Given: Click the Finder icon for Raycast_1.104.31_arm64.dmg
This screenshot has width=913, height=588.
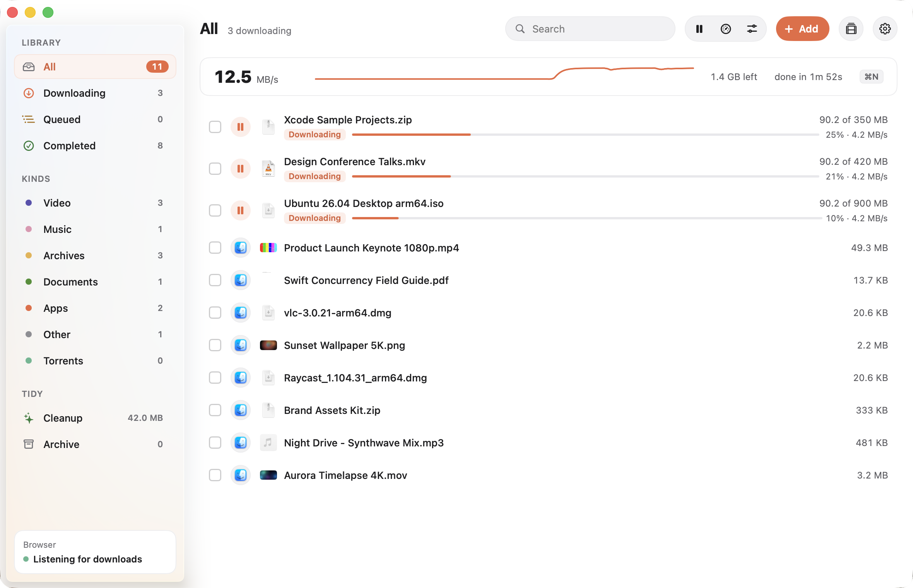Looking at the screenshot, I should tap(241, 378).
